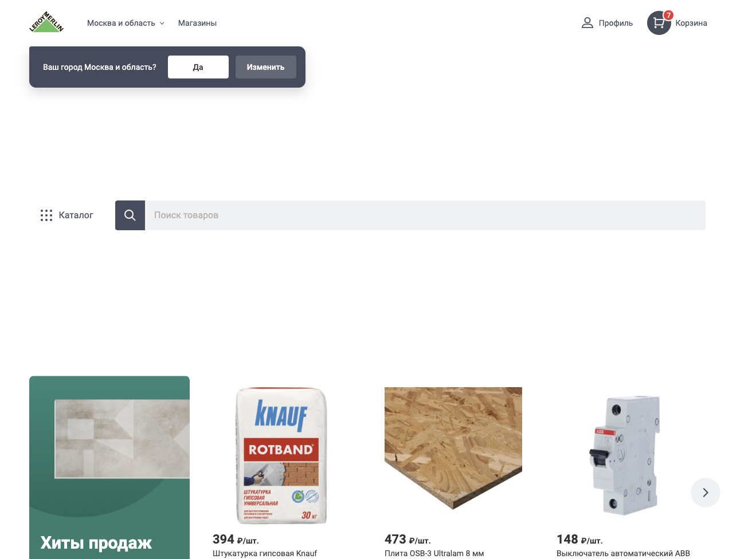Image resolution: width=756 pixels, height=559 pixels.
Task: Open the Хиты продаж banner
Action: [x=109, y=467]
